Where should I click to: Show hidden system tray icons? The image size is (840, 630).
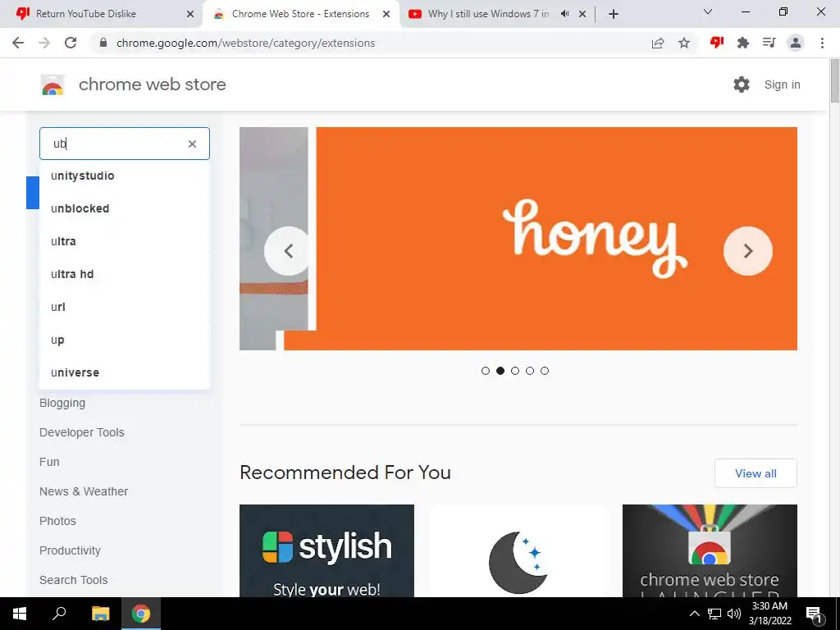click(694, 614)
